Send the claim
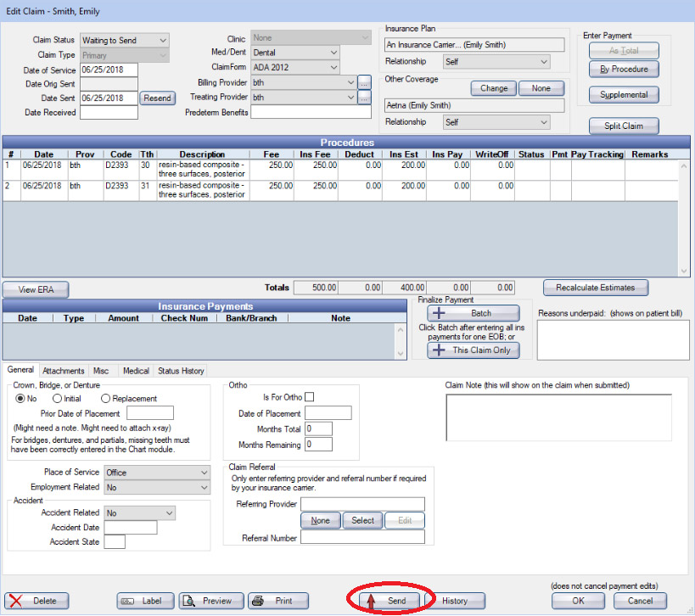 (390, 601)
